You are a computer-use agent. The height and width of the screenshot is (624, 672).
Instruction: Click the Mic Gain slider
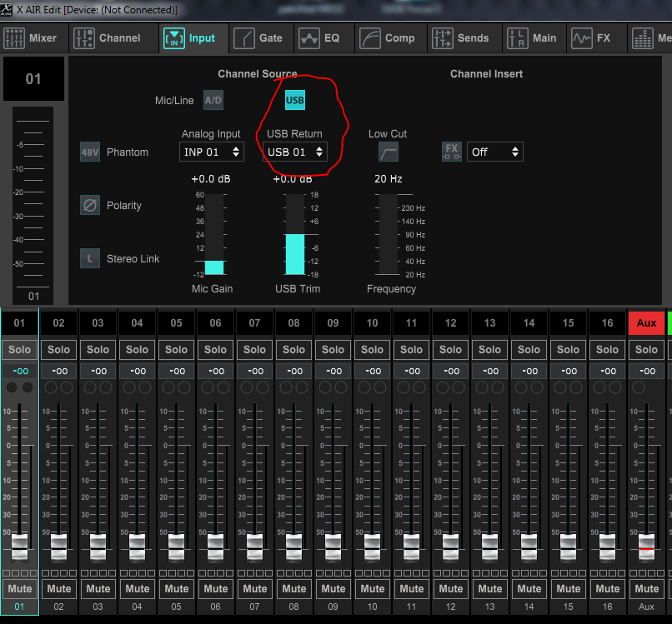click(x=214, y=234)
